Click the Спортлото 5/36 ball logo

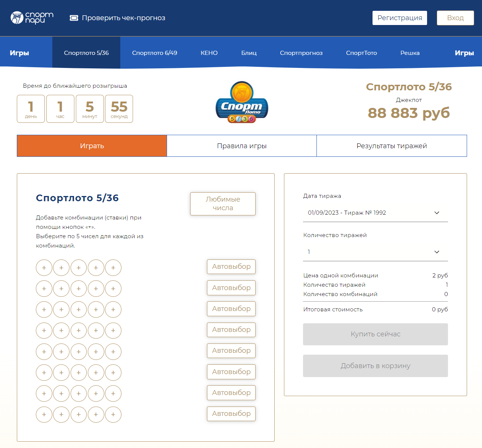point(242,102)
